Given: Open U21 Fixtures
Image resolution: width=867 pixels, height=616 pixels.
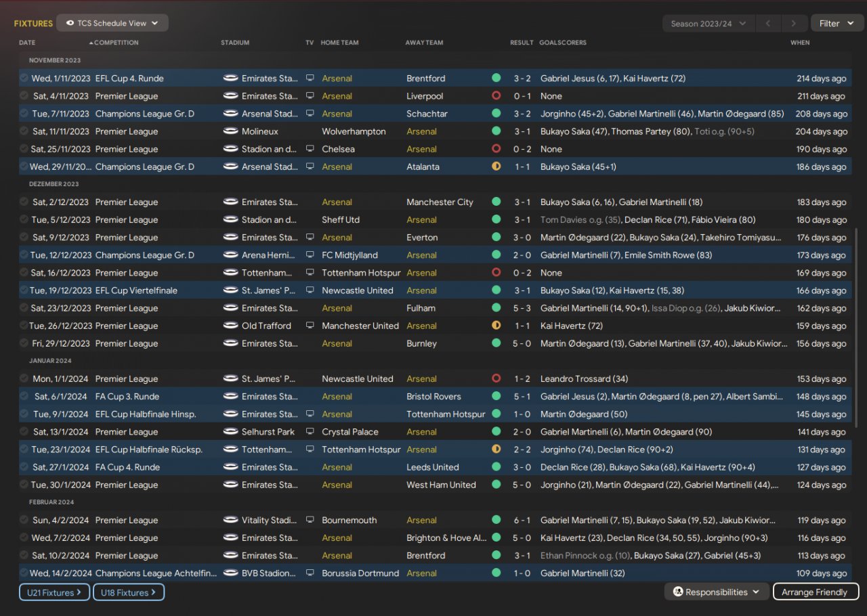Looking at the screenshot, I should [x=54, y=592].
